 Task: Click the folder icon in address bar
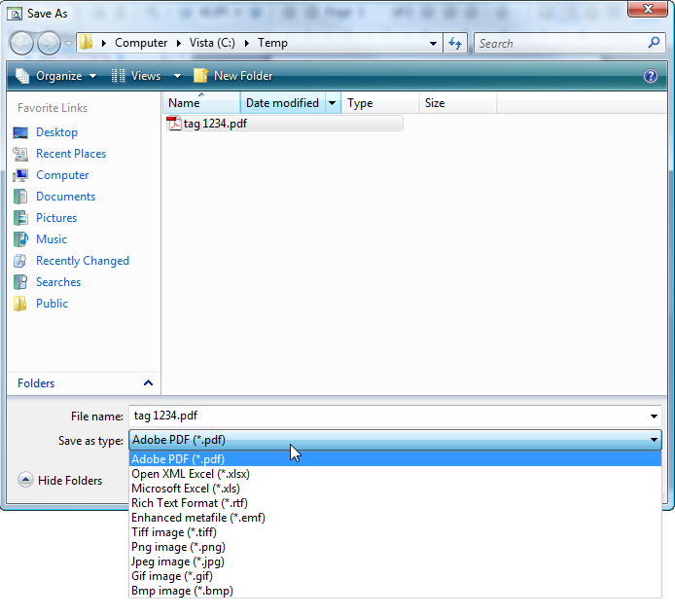[x=87, y=42]
